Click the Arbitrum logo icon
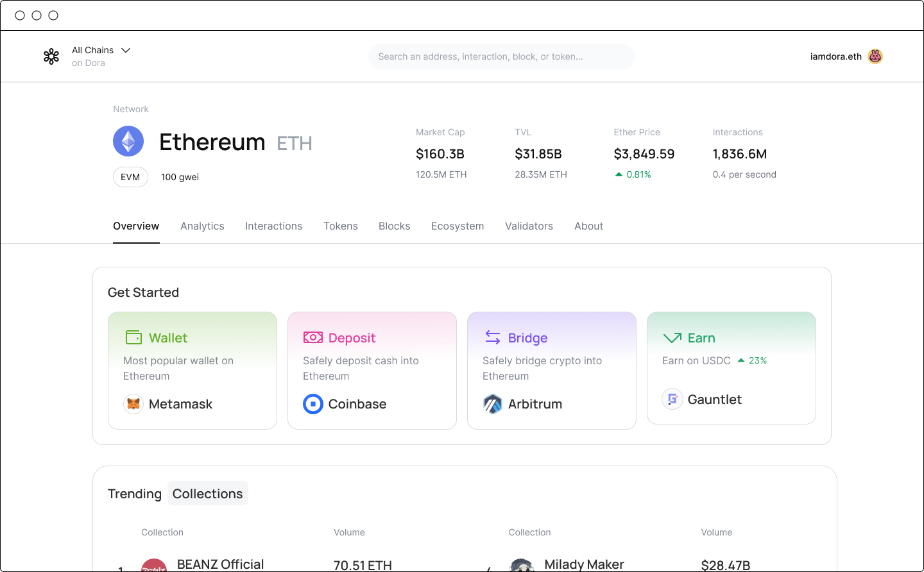Viewport: 924px width, 572px height. click(x=493, y=404)
